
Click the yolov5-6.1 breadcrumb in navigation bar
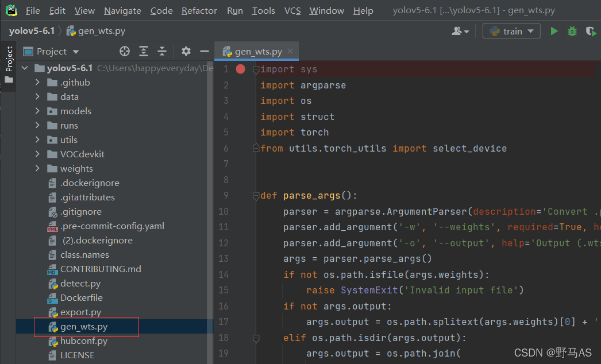[32, 31]
